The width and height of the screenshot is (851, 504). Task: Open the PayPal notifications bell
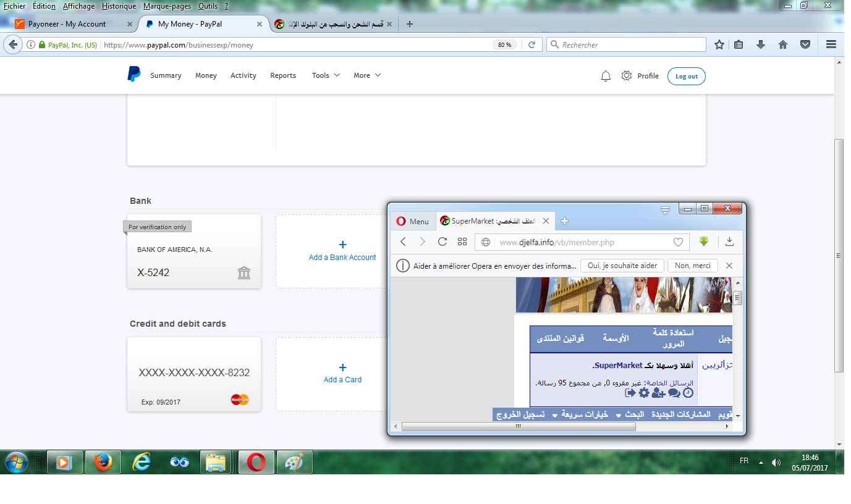[606, 76]
